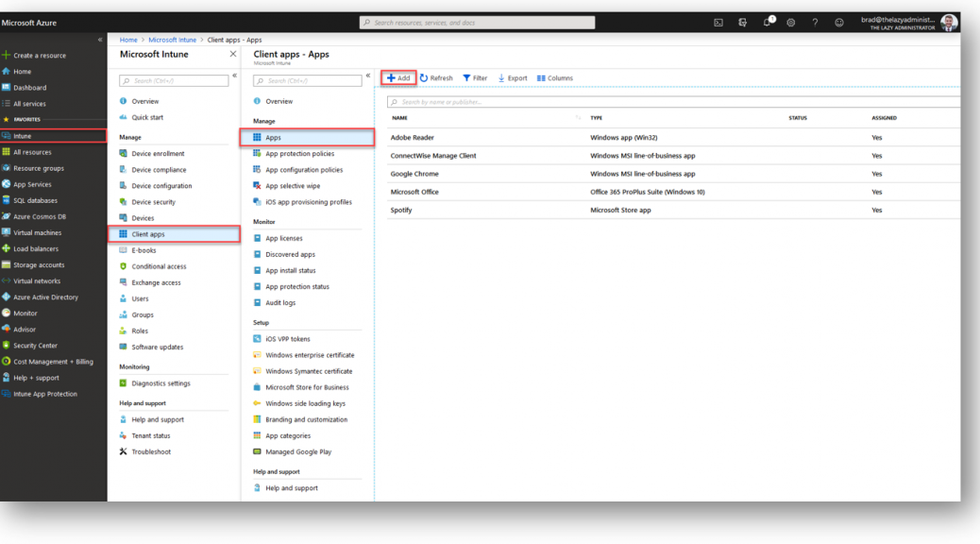
Task: Open Security Center in the sidebar
Action: 35,346
